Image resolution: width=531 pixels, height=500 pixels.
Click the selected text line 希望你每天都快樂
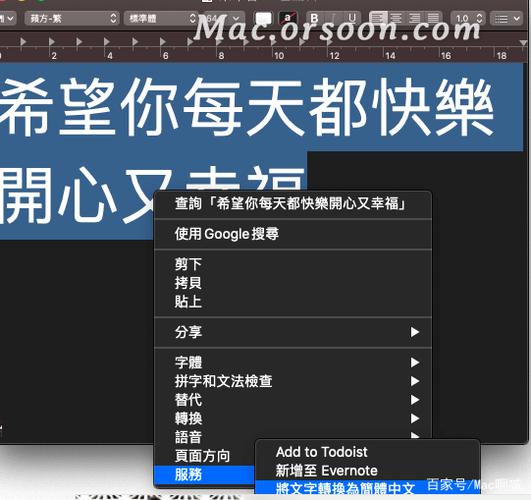click(247, 107)
